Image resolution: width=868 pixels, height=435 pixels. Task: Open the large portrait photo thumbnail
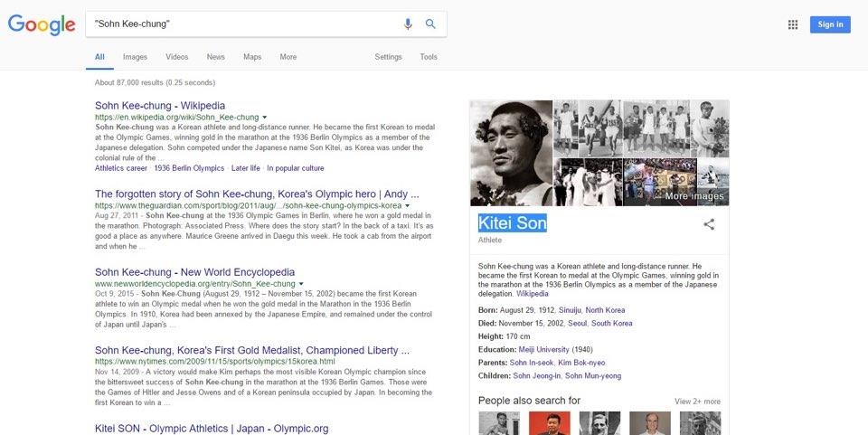tap(511, 153)
